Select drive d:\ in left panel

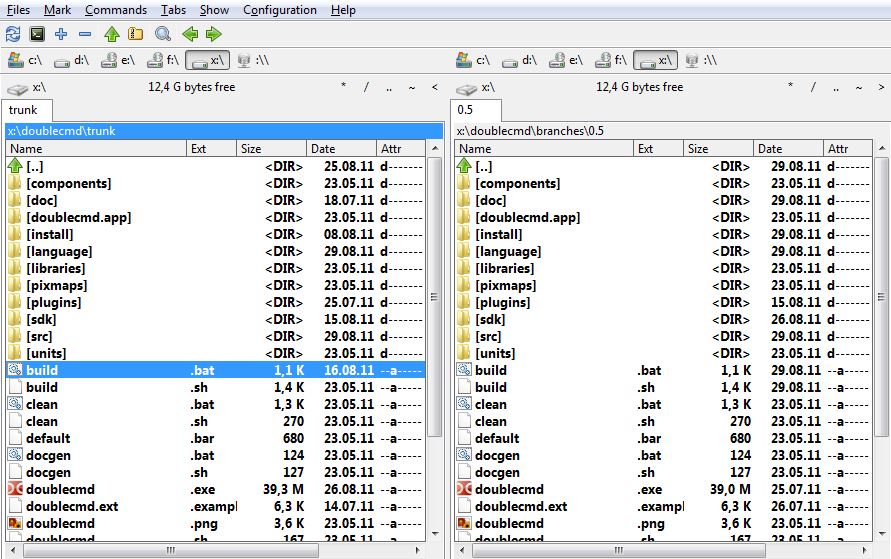pyautogui.click(x=72, y=60)
